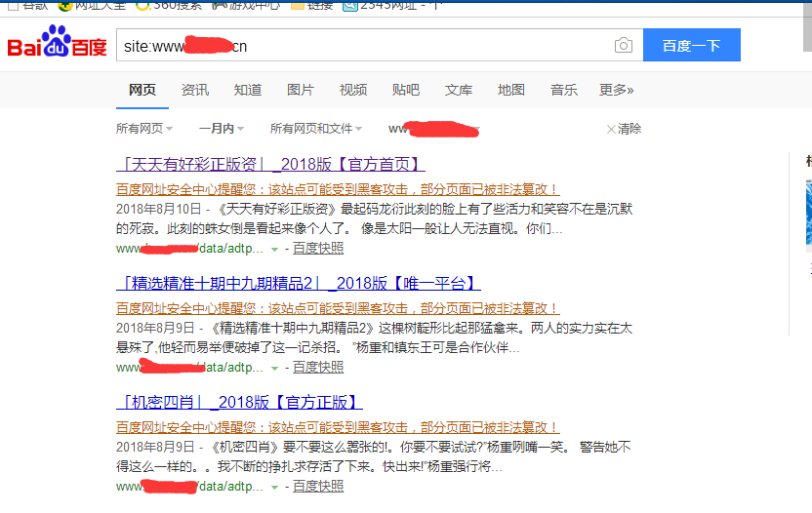Open 360搜索 bookmark
The height and width of the screenshot is (513, 812).
(x=168, y=5)
